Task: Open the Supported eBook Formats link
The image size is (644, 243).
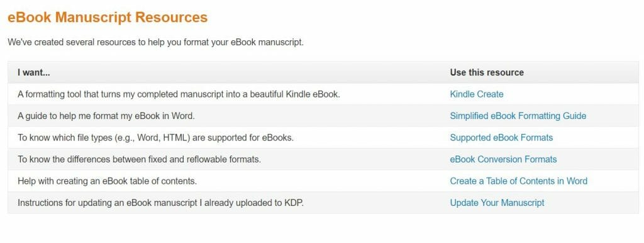Action: (x=501, y=138)
